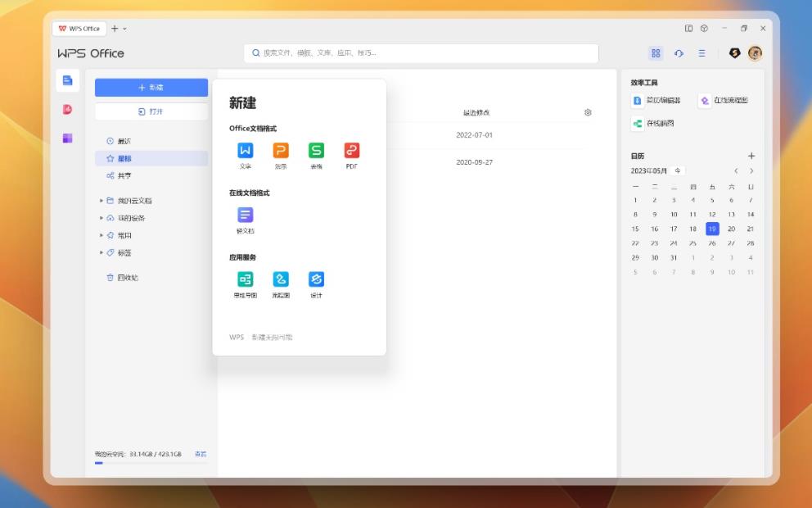Image resolution: width=812 pixels, height=508 pixels.
Task: Select calendar date 15
Action: tap(635, 229)
